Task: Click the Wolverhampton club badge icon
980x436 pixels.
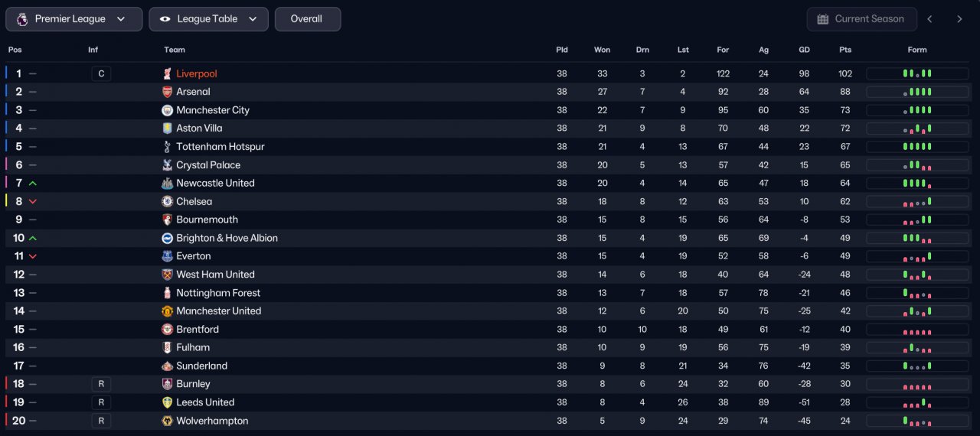Action: click(x=167, y=421)
